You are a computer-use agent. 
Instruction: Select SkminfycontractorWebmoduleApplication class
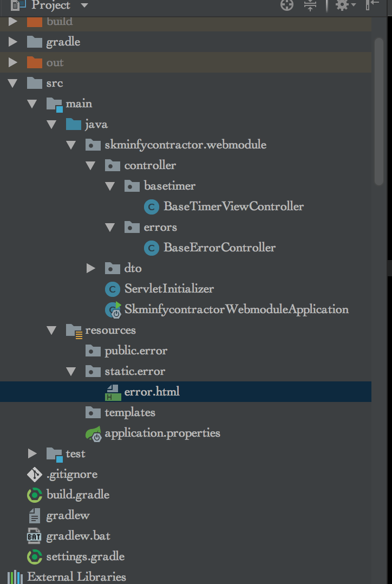(x=236, y=309)
